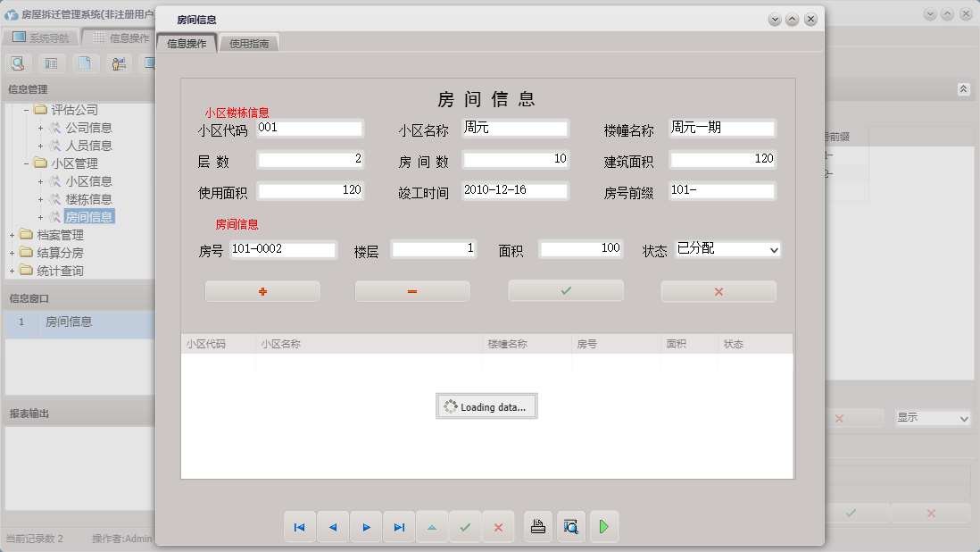Click the green run arrow at the bottom
Viewport: 980px width, 552px height.
point(603,526)
